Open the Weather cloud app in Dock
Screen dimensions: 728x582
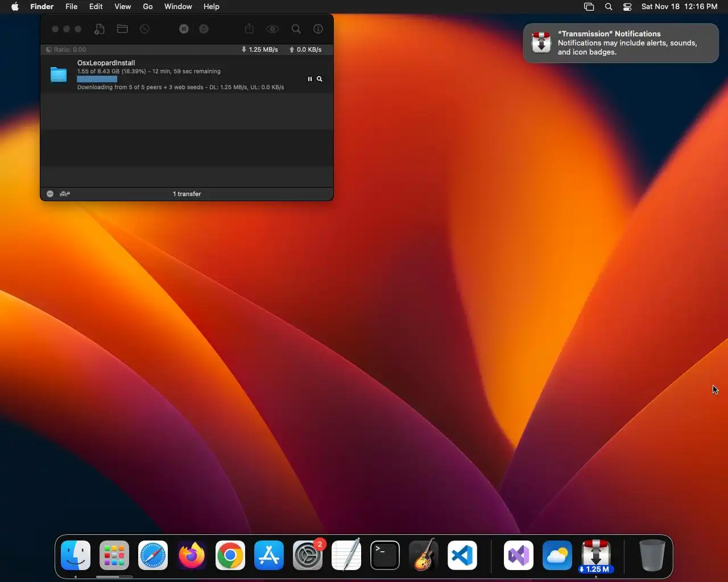point(557,555)
